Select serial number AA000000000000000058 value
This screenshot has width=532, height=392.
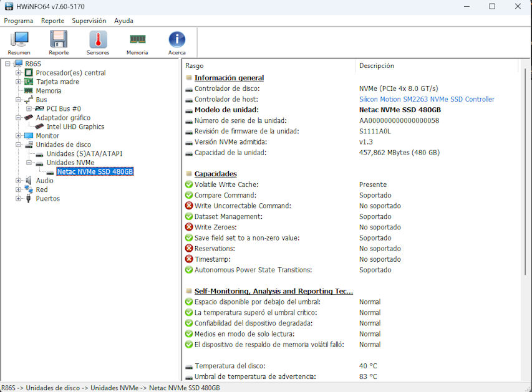click(399, 120)
